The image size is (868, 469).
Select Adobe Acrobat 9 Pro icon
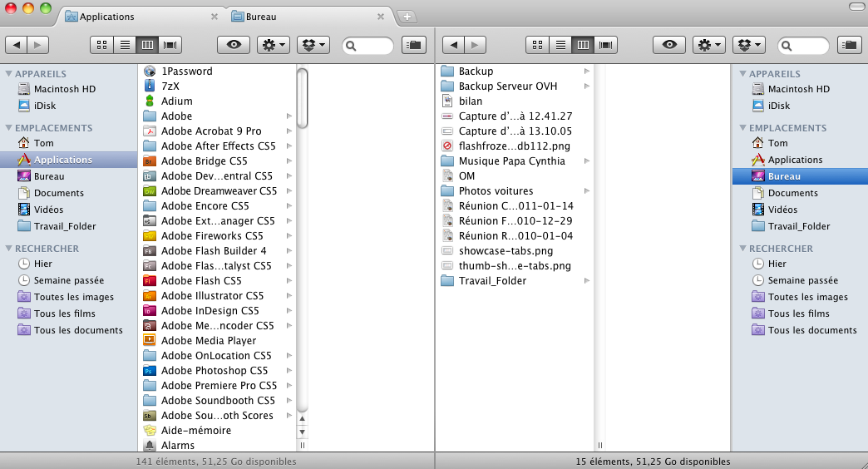point(150,131)
